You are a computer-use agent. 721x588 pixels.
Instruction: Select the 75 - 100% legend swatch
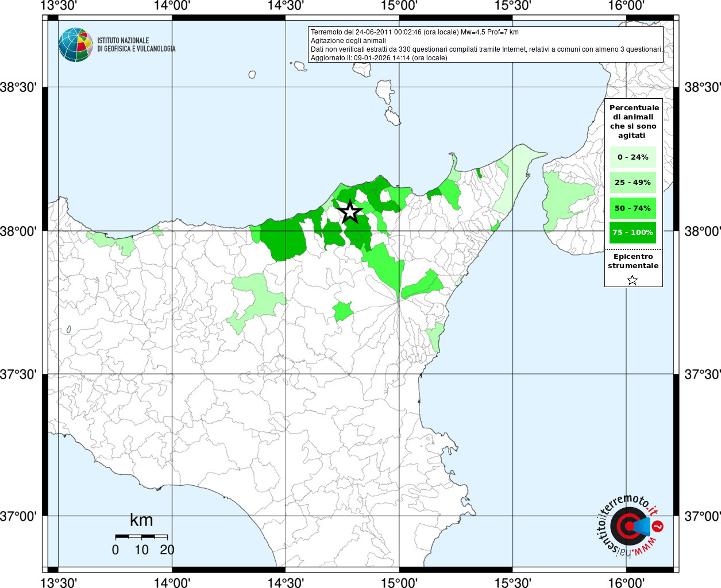tap(633, 233)
